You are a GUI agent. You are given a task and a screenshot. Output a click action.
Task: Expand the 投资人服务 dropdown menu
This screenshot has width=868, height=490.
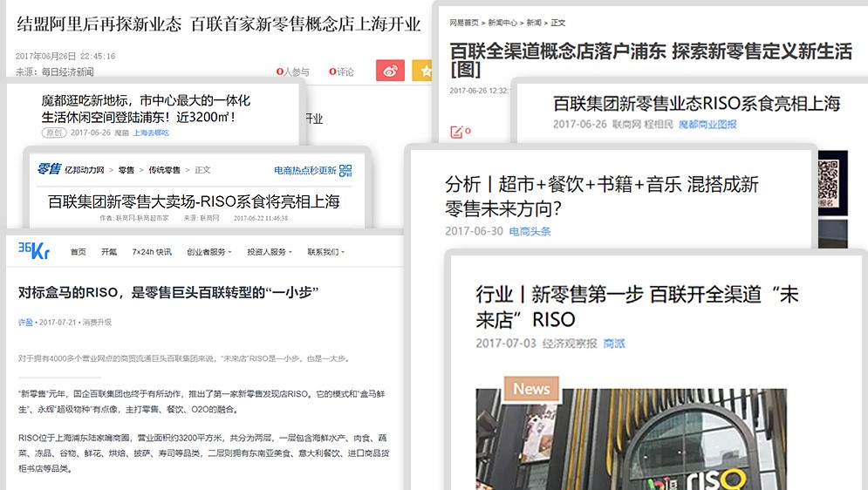click(269, 252)
